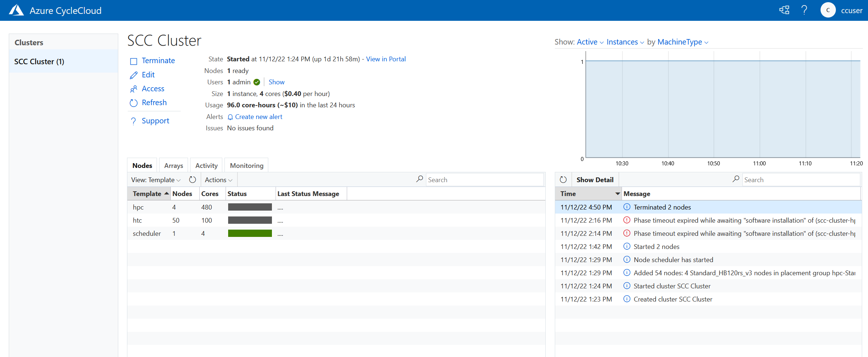Click the Access users icon

[134, 89]
